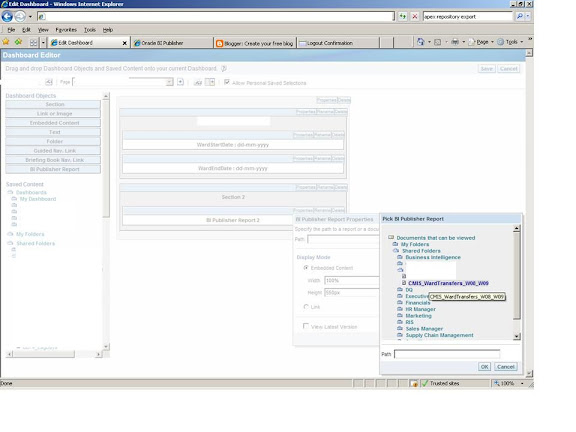Click the Width input field
Viewport: 576px width, 432px height.
(352, 281)
